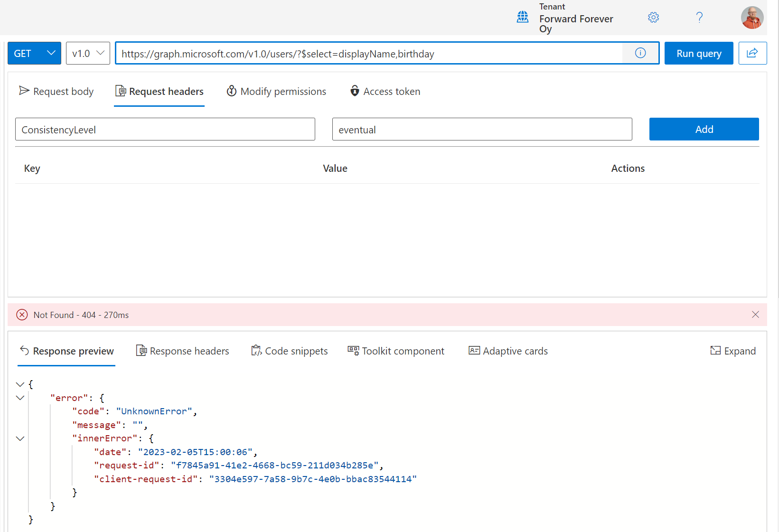Switch to the Request body tab
This screenshot has height=532, width=779.
click(x=56, y=91)
